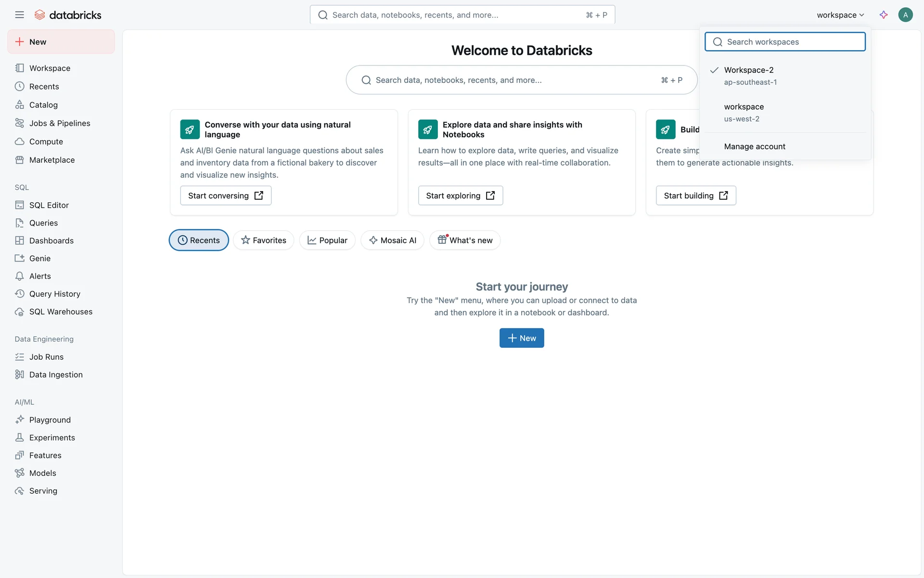This screenshot has width=924, height=578.
Task: Open Genie in the SQL section
Action: point(40,259)
